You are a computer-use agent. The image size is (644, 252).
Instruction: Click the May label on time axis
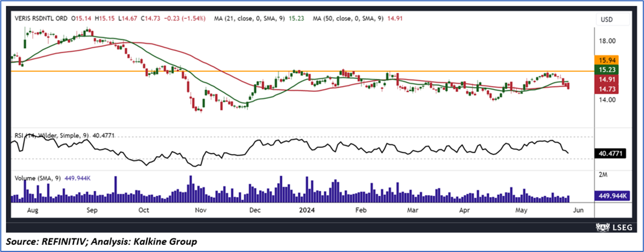tap(522, 210)
